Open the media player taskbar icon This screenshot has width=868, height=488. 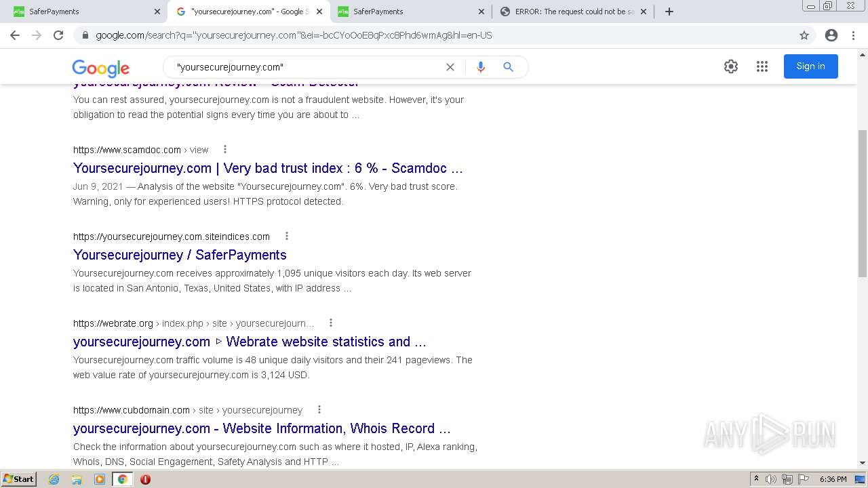point(100,479)
